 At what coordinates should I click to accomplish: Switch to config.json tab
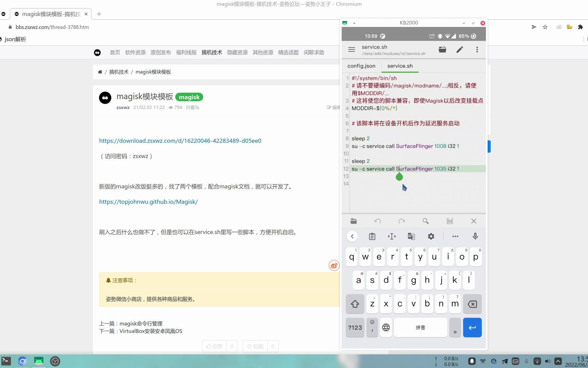point(361,66)
